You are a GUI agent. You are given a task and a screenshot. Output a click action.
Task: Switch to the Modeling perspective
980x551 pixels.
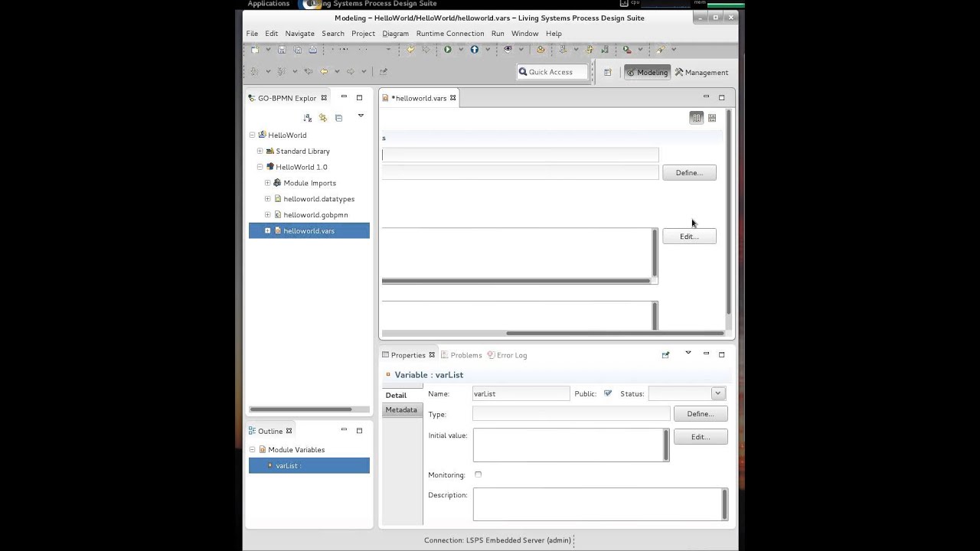(x=647, y=72)
